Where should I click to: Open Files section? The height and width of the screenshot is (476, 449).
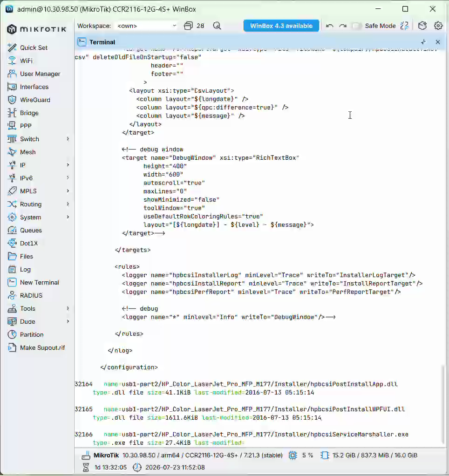(27, 257)
